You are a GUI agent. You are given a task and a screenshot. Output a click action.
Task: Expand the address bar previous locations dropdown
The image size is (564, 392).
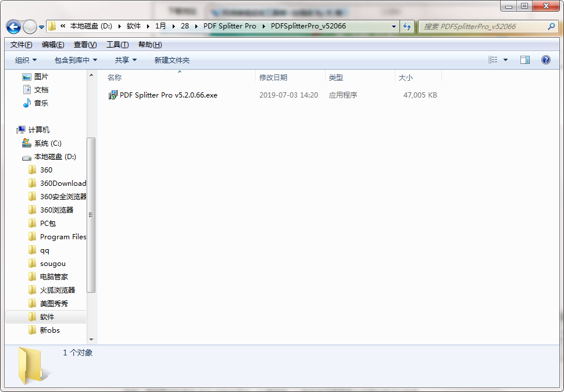click(394, 26)
